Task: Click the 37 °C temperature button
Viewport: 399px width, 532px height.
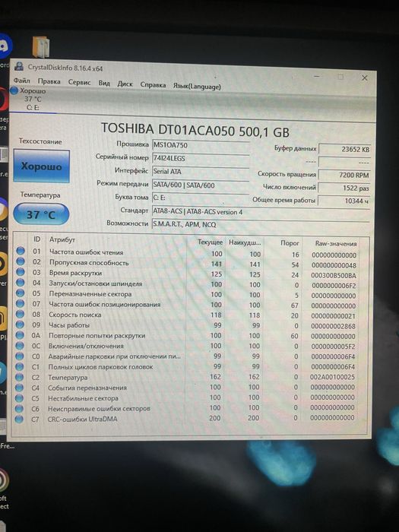Action: 41,214
